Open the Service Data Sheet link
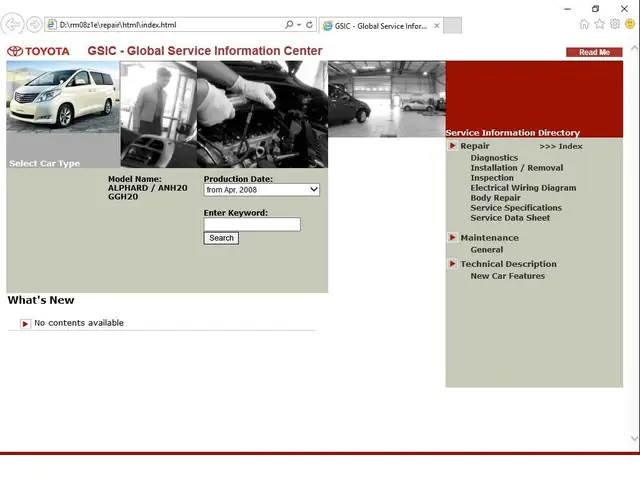 (510, 218)
